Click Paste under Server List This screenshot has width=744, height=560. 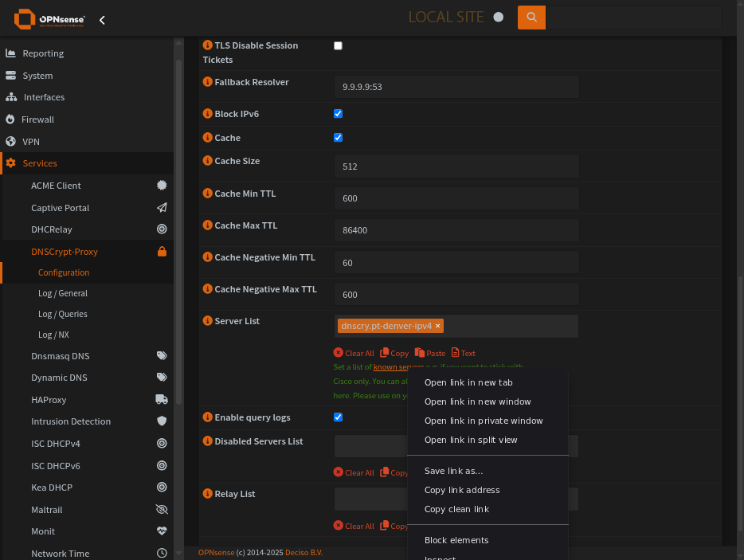[x=430, y=353]
